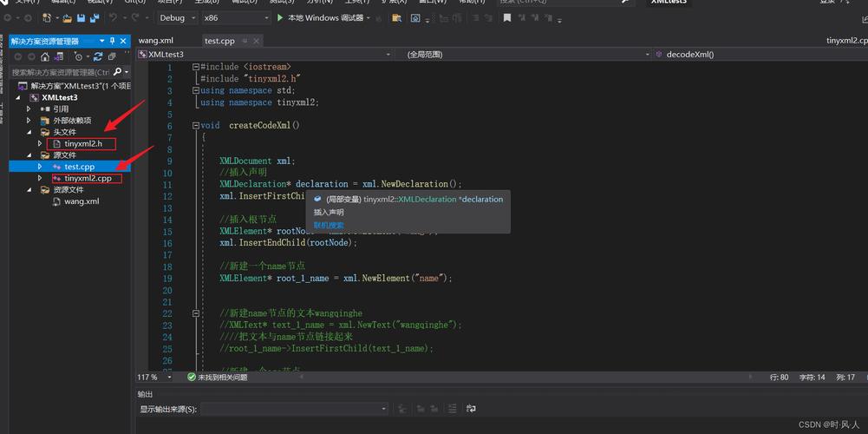The height and width of the screenshot is (434, 868).
Task: Click the Save All toolbar icon
Action: (x=94, y=17)
